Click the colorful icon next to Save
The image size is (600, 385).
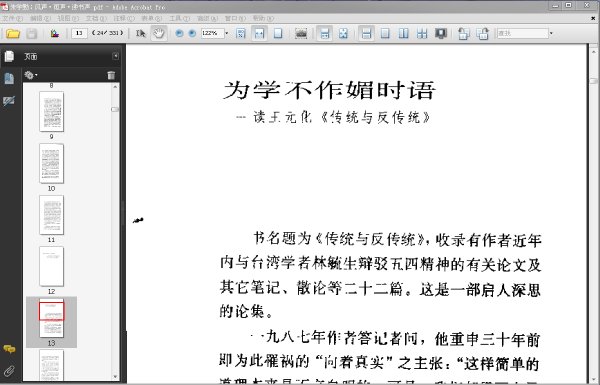55,34
